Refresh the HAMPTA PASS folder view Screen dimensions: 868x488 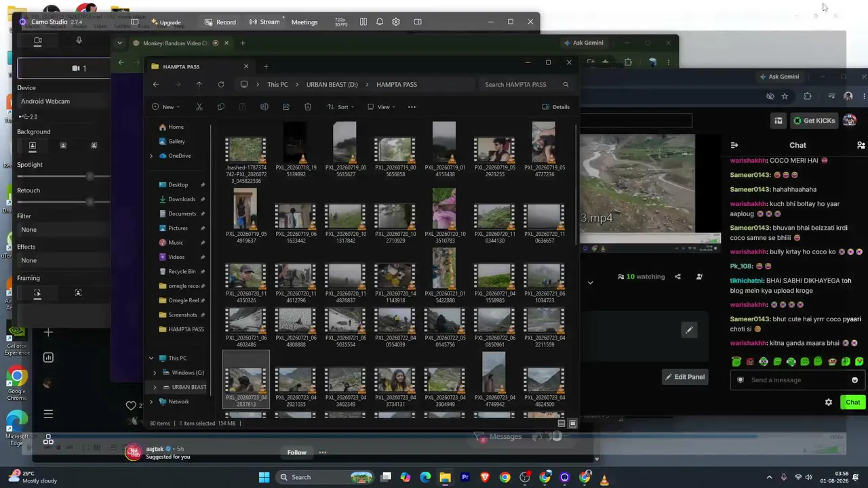[x=220, y=85]
